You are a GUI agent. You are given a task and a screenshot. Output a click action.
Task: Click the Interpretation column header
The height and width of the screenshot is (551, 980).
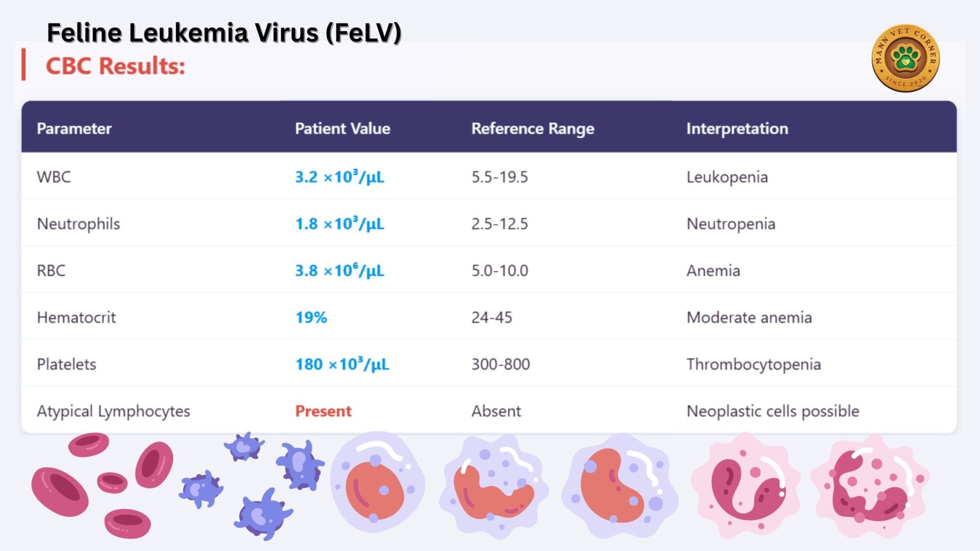(737, 129)
